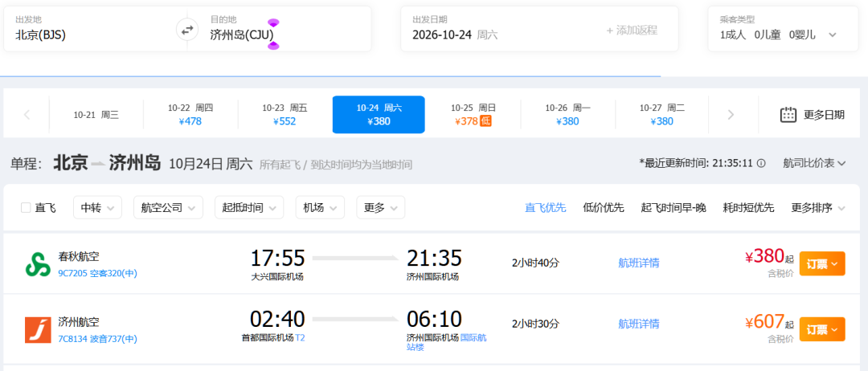Click the 济州航空 airline logo

pos(38,330)
